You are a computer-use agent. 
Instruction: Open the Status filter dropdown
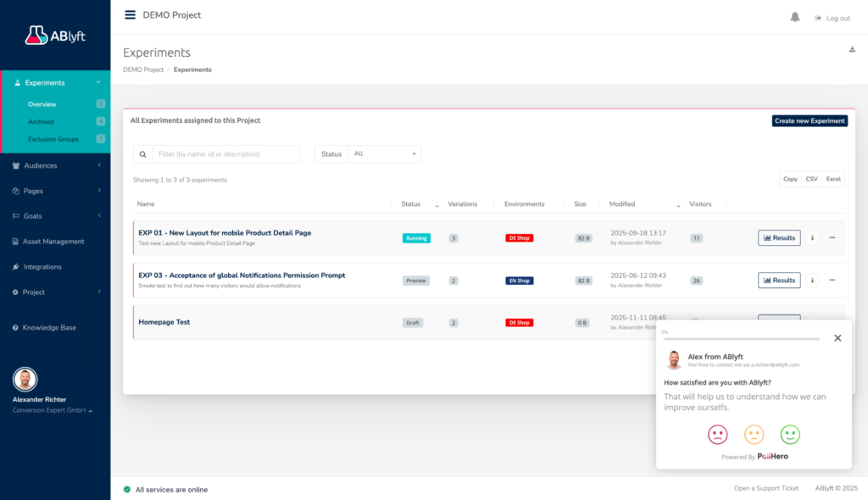tap(384, 154)
